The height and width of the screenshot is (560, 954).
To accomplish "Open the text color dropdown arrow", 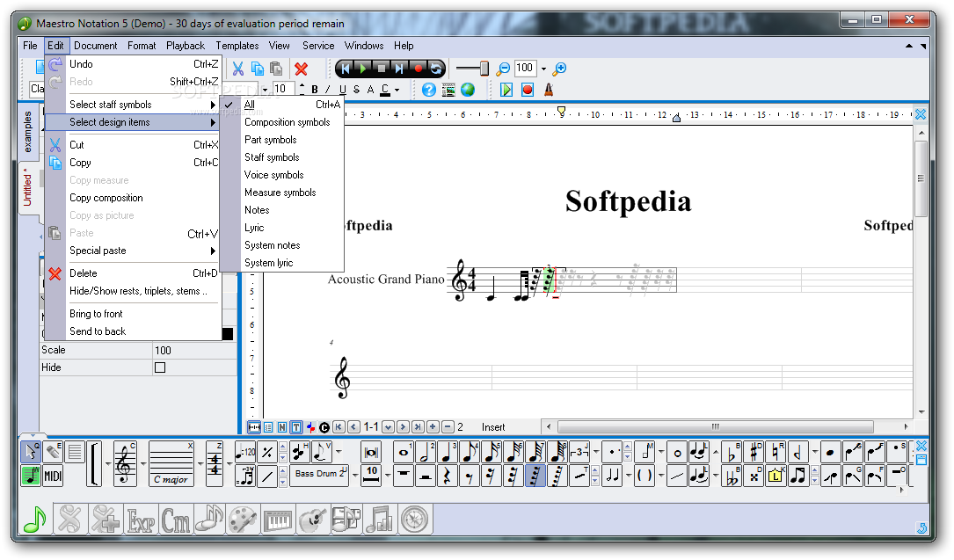I will (397, 90).
